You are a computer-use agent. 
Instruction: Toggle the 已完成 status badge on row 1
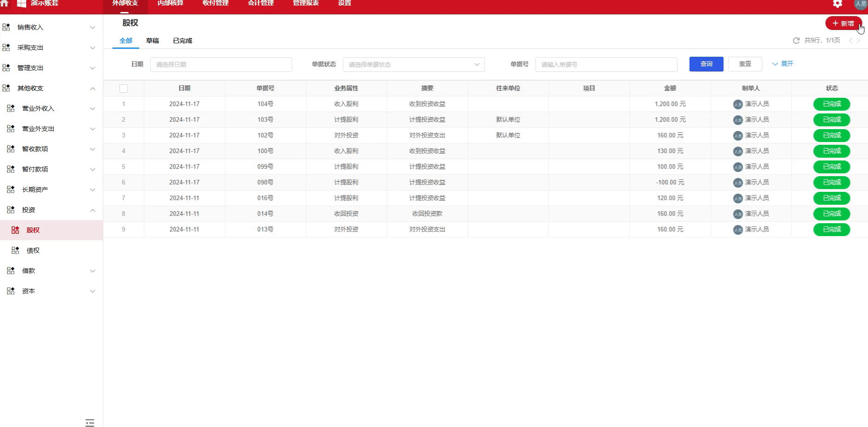[831, 104]
